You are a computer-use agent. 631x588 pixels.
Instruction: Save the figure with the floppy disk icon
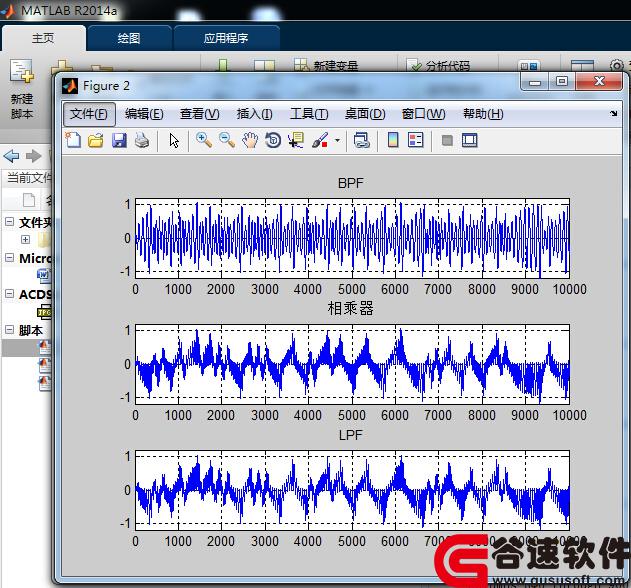[119, 140]
